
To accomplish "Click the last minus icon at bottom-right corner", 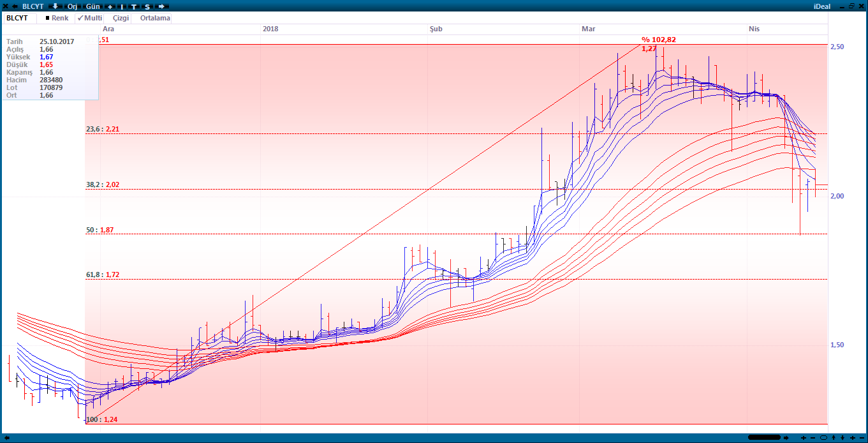I will point(862,438).
